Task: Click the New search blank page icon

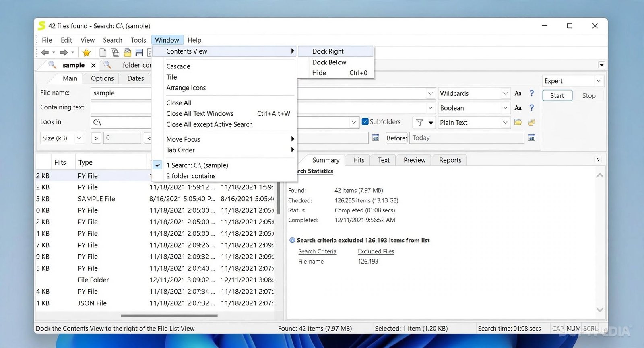Action: click(x=103, y=52)
